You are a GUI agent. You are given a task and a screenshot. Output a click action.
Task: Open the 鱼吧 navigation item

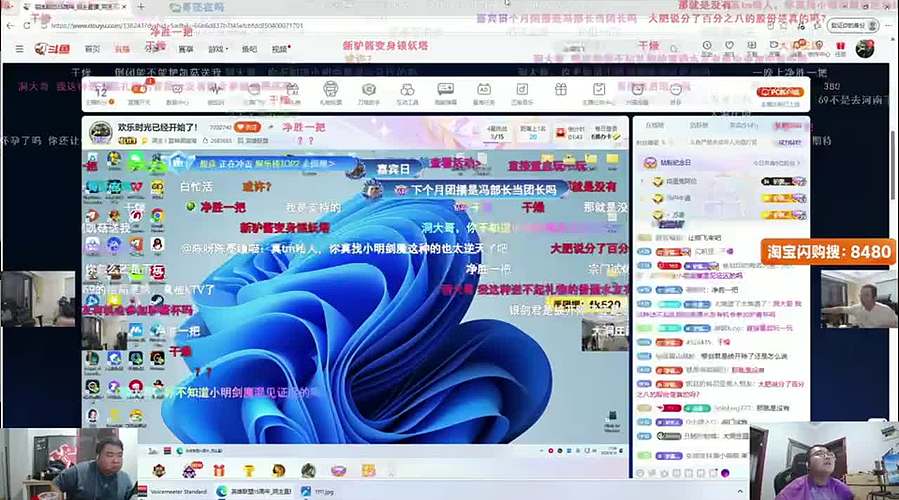click(x=249, y=49)
